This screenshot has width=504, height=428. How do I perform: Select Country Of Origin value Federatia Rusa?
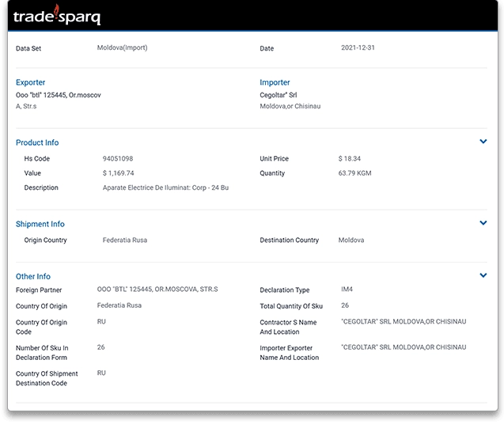(x=119, y=305)
